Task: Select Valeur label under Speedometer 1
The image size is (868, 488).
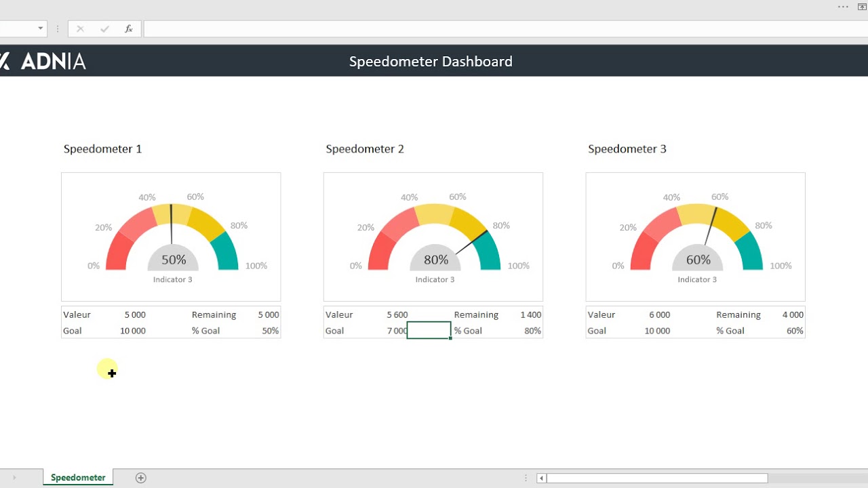Action: click(77, 315)
